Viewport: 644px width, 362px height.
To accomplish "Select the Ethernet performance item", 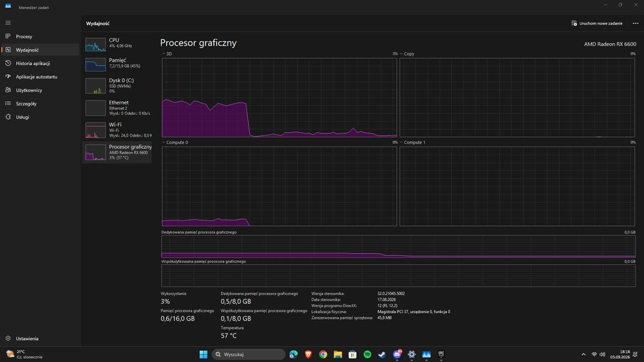I will pyautogui.click(x=117, y=108).
